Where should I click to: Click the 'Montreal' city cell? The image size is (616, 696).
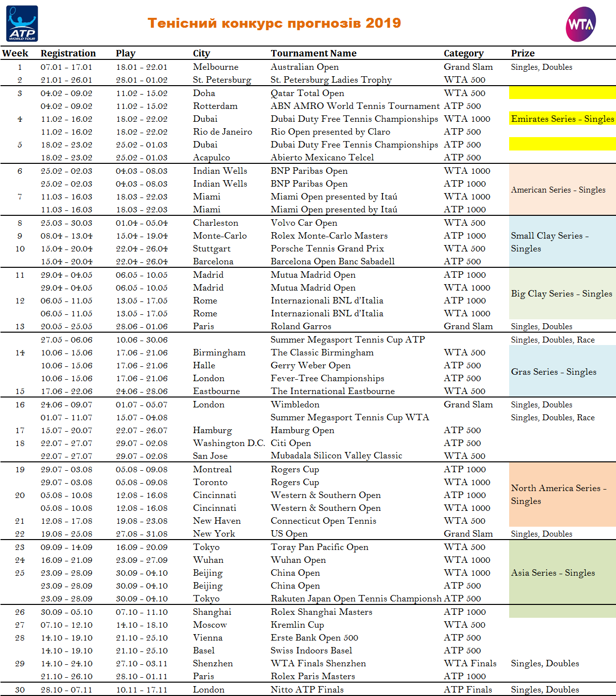point(212,469)
